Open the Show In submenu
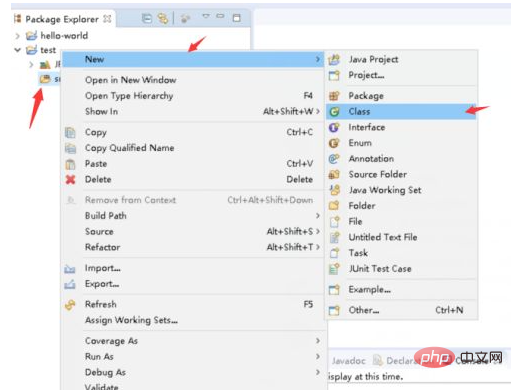This screenshot has height=390, width=513. (x=193, y=111)
